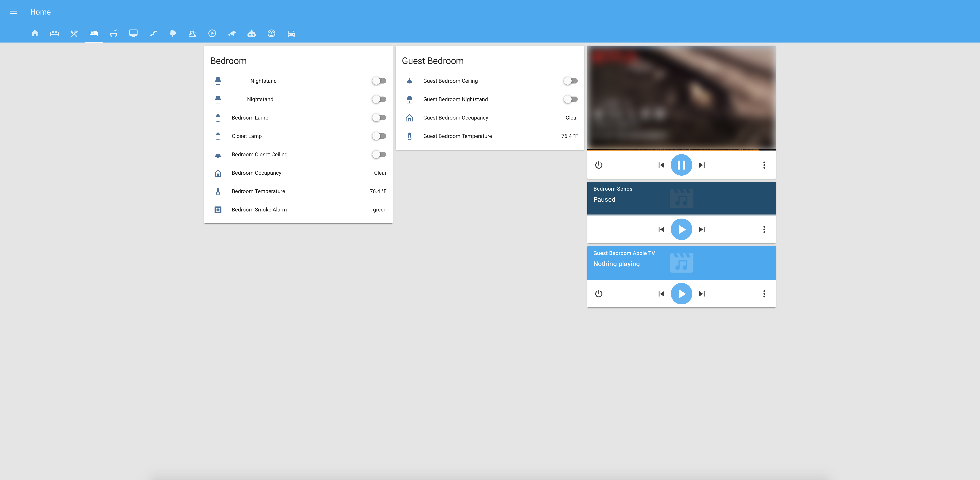Open the kitchen utensils tab
980x480 pixels.
point(74,34)
